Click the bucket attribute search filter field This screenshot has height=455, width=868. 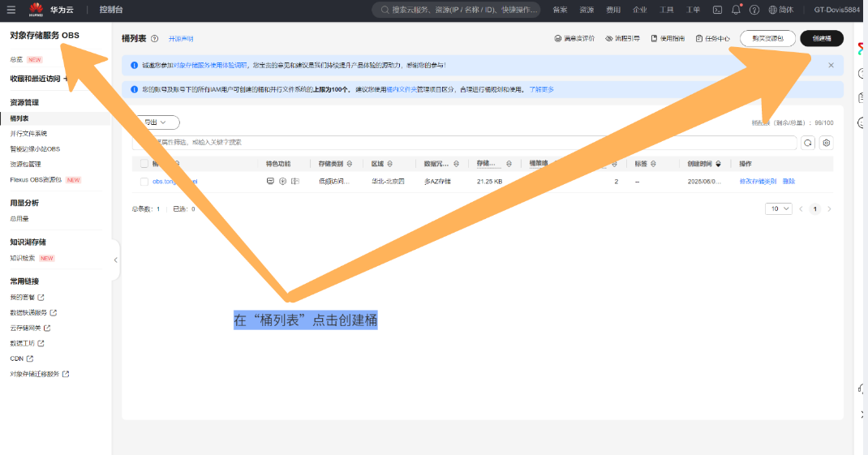(462, 143)
